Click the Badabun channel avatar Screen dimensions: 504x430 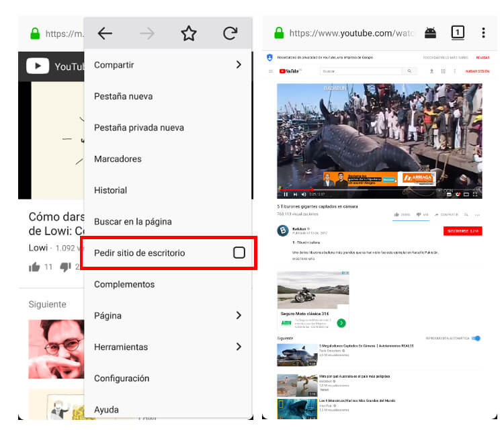coord(283,230)
